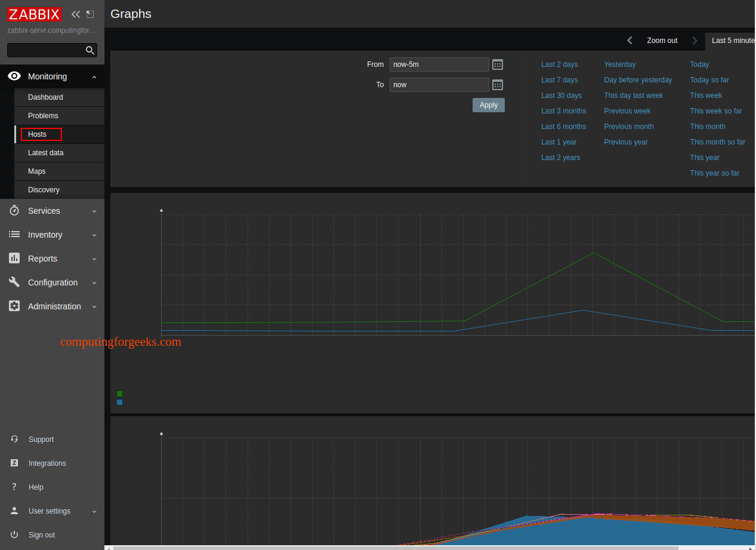Click the Apply button
756x550 pixels.
pos(489,105)
